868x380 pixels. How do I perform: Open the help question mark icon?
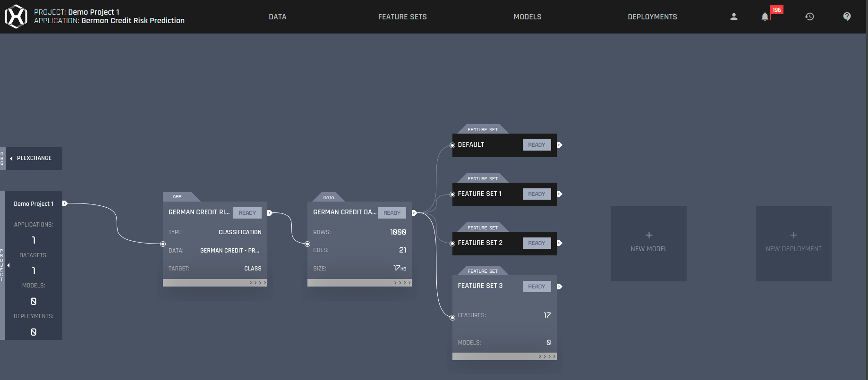click(x=847, y=17)
